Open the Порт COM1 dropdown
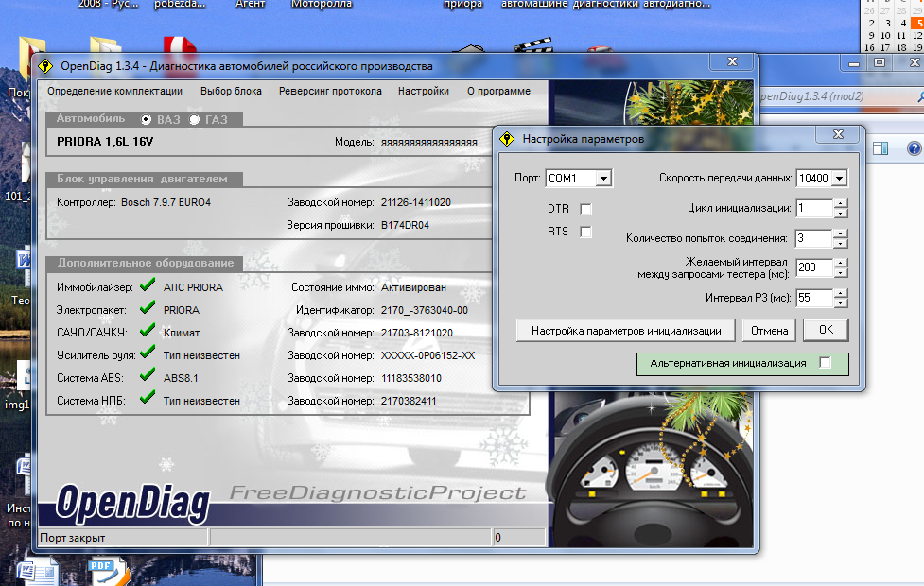Image resolution: width=924 pixels, height=586 pixels. (x=603, y=179)
